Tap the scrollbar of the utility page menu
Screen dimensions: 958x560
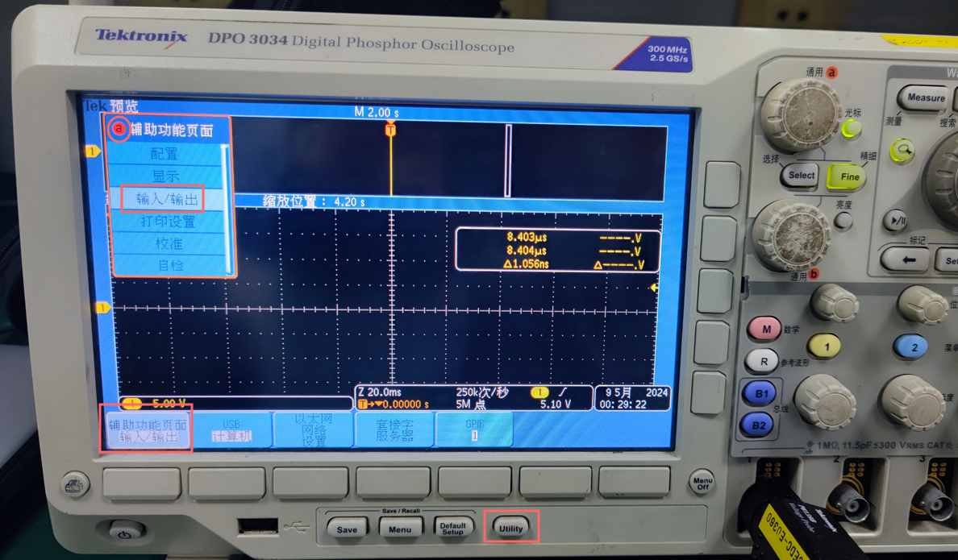[x=228, y=208]
